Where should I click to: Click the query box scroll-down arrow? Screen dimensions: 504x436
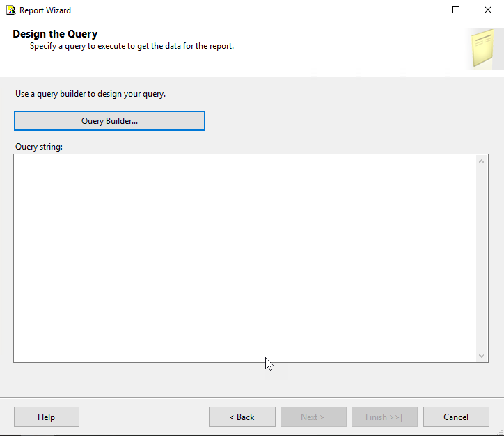(482, 355)
